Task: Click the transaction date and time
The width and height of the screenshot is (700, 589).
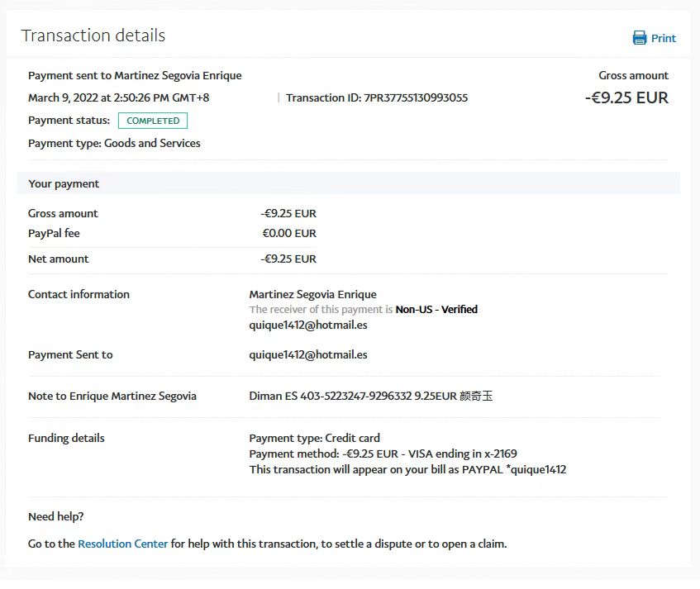Action: (118, 97)
